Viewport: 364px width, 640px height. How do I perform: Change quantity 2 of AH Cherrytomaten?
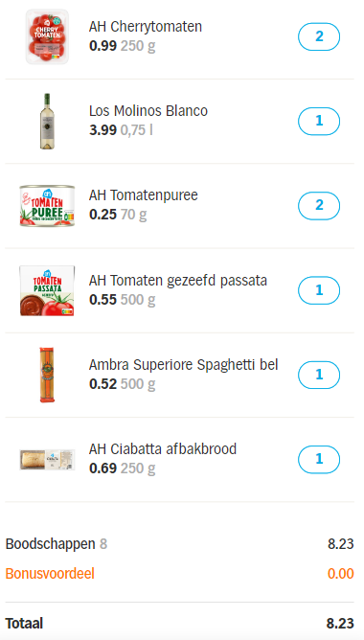[x=319, y=36]
